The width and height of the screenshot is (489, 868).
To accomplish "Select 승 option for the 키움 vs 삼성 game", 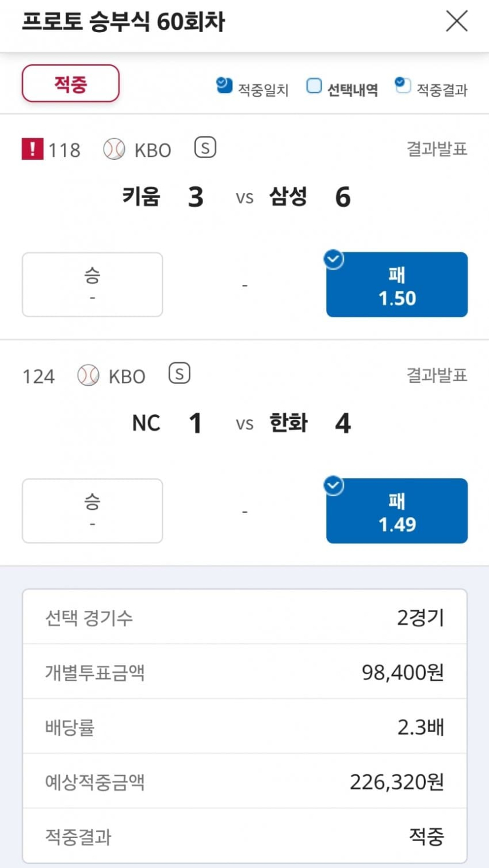I will tap(92, 284).
